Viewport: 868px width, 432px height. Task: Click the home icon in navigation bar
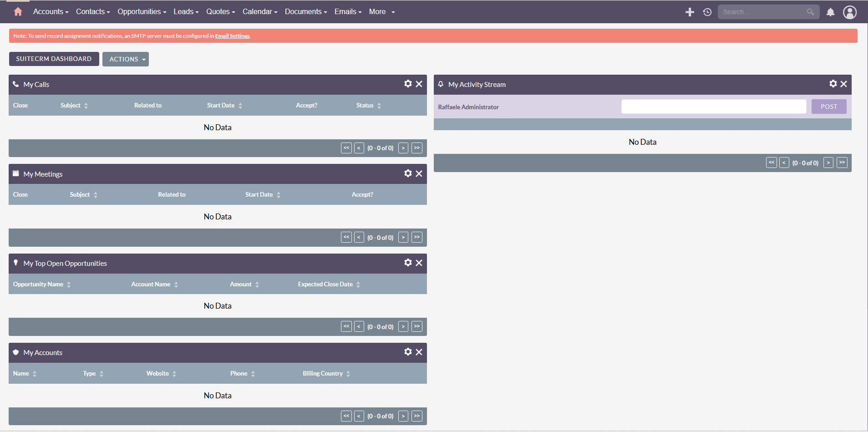point(18,12)
